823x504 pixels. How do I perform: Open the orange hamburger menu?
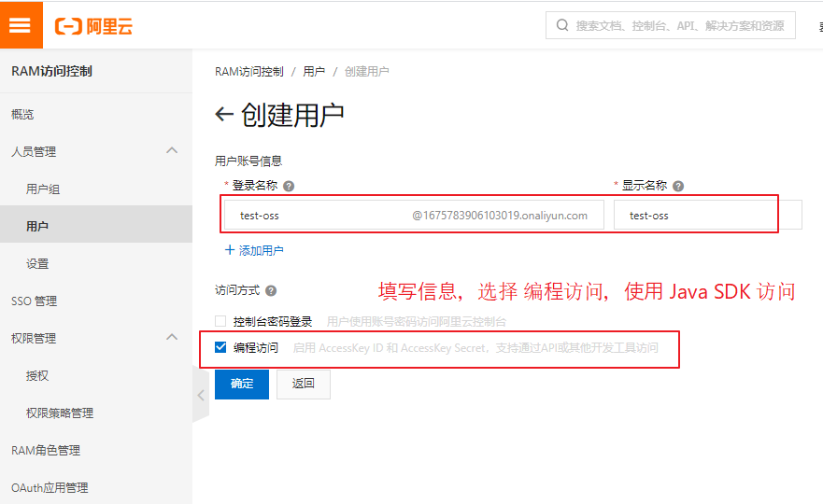pyautogui.click(x=21, y=24)
